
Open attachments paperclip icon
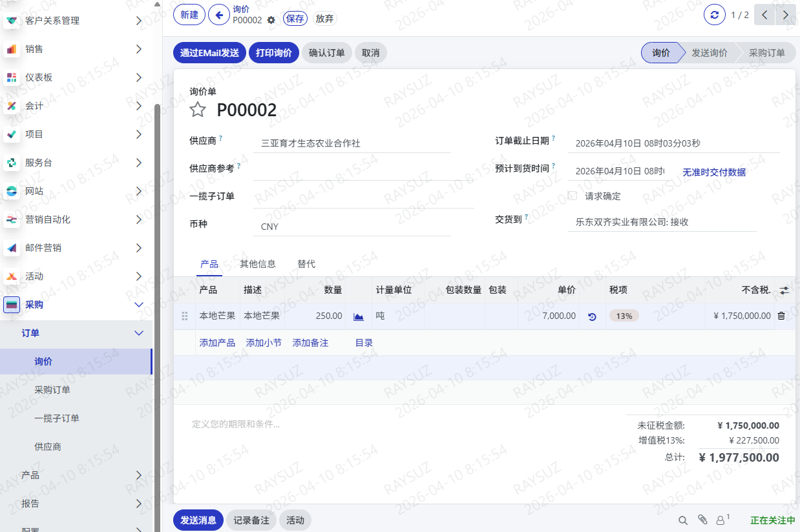point(703,520)
